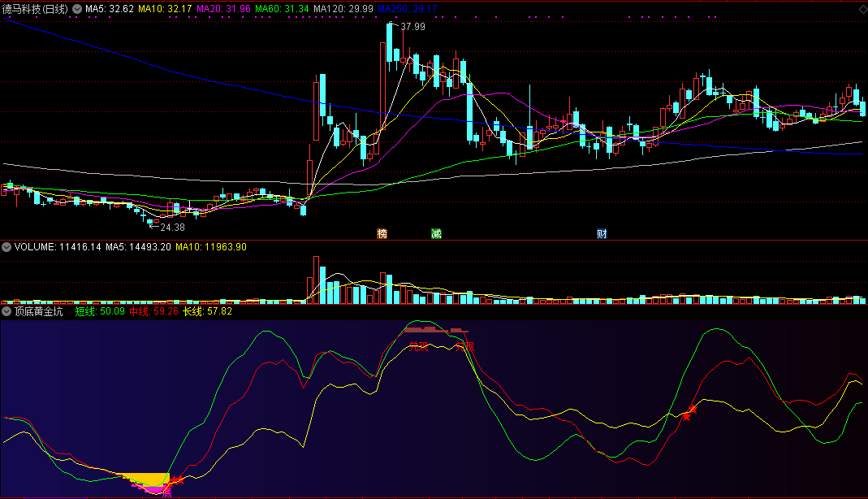This screenshot has width=868, height=499.
Task: Open the green 减 info marker
Action: click(x=436, y=234)
